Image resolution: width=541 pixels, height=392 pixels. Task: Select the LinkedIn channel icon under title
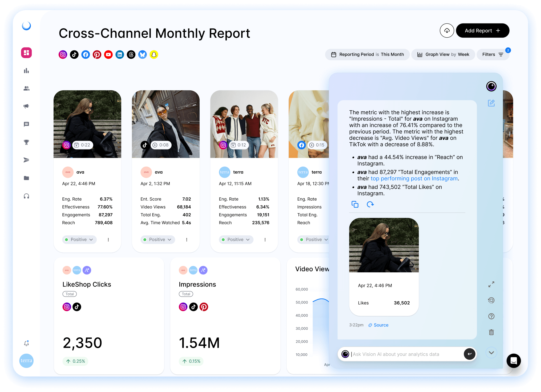click(120, 55)
